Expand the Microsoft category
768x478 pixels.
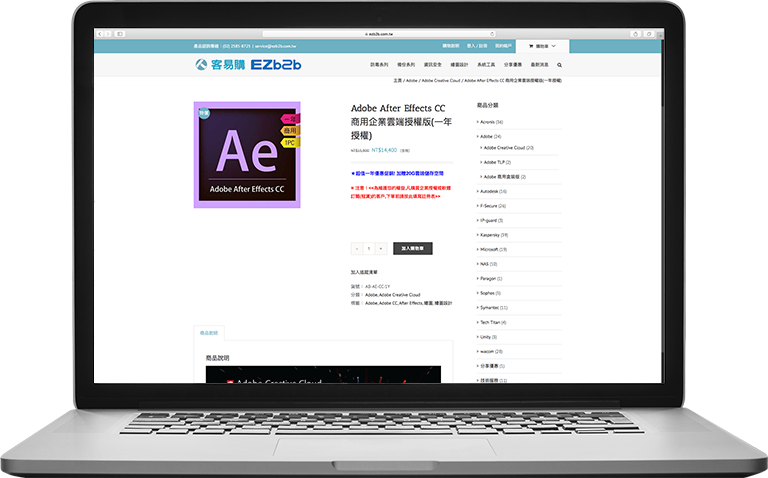[x=492, y=250]
